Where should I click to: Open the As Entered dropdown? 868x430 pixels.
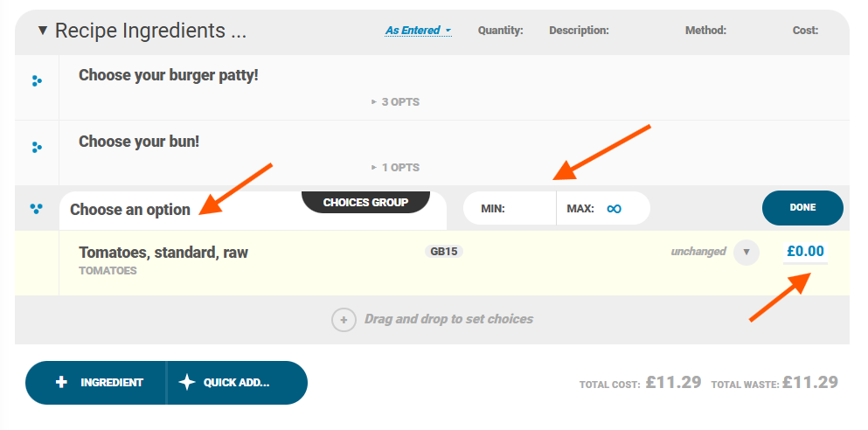point(419,31)
